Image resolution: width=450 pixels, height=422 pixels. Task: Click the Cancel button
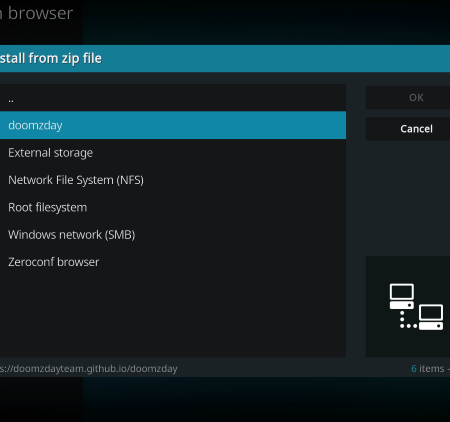click(408, 129)
